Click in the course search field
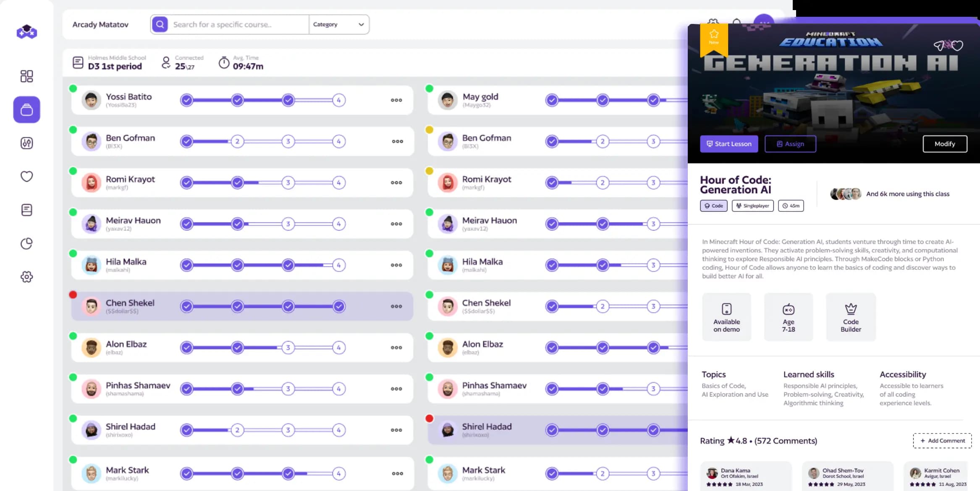This screenshot has width=980, height=491. click(239, 24)
